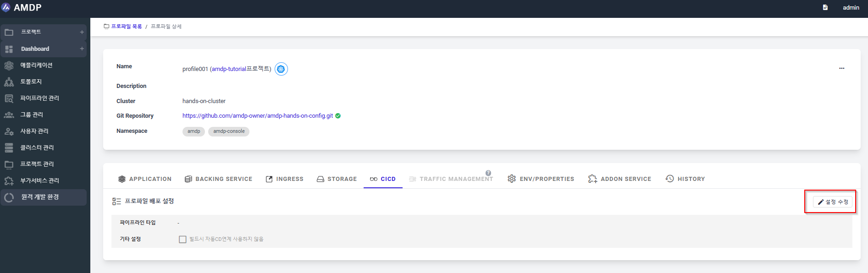Switch to the STORAGE tab
The image size is (868, 273).
pyautogui.click(x=337, y=179)
